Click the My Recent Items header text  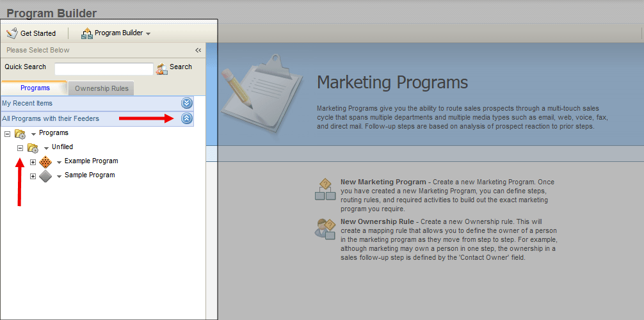(27, 103)
